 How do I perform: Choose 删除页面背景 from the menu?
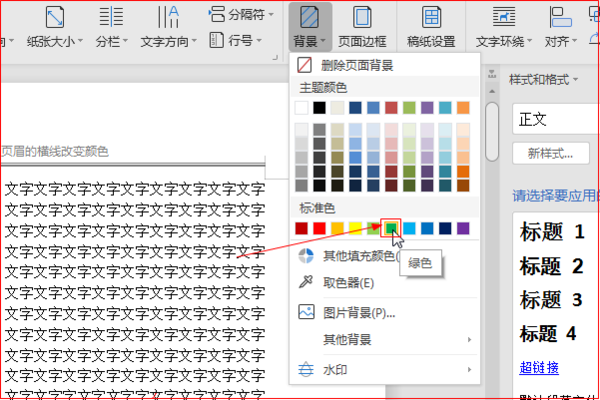(385, 65)
